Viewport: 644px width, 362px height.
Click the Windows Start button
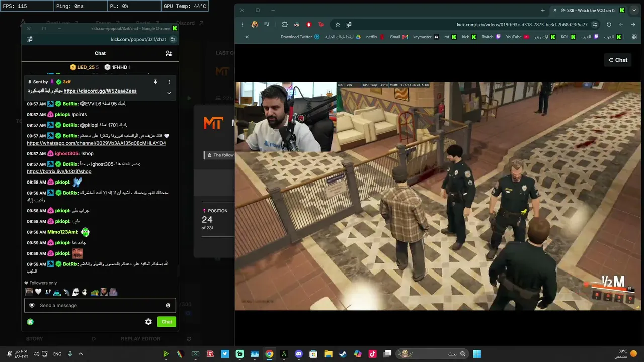(x=477, y=354)
